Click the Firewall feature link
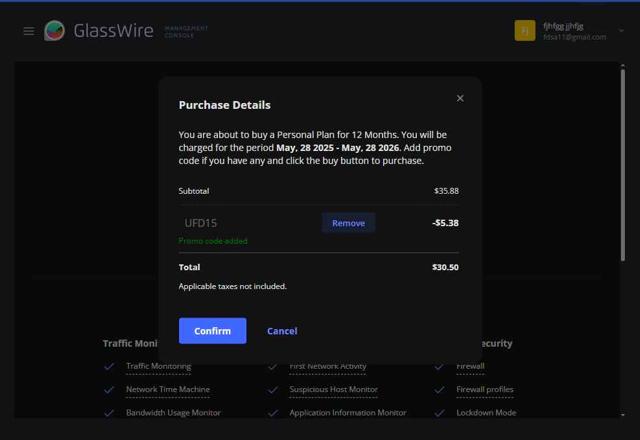The height and width of the screenshot is (440, 640). 470,367
